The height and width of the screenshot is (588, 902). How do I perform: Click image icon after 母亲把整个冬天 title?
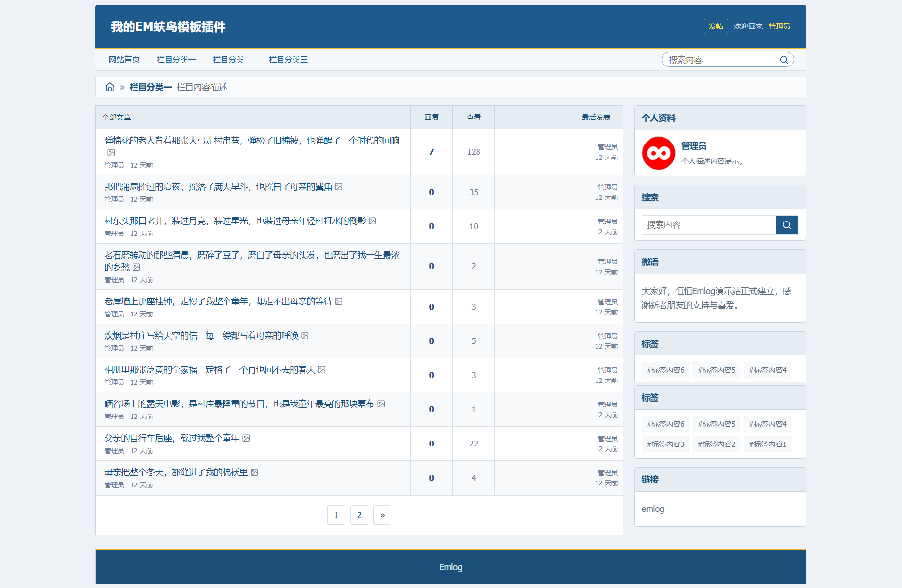tap(254, 472)
